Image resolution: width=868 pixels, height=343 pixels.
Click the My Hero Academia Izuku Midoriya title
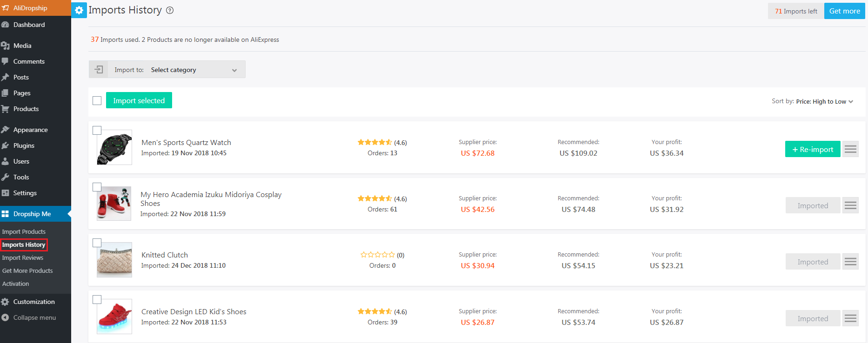211,199
